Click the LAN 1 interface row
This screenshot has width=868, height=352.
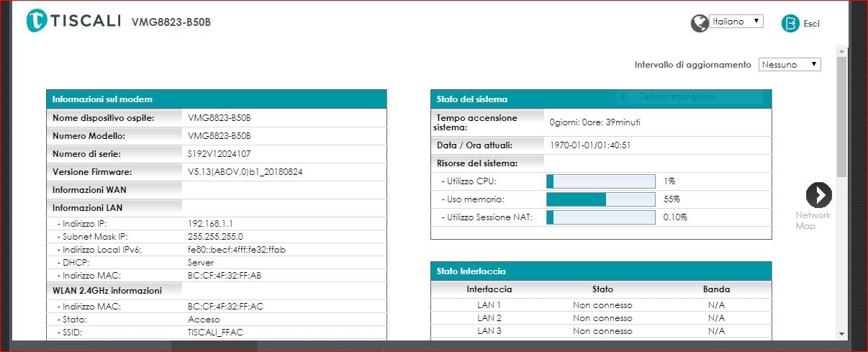601,305
